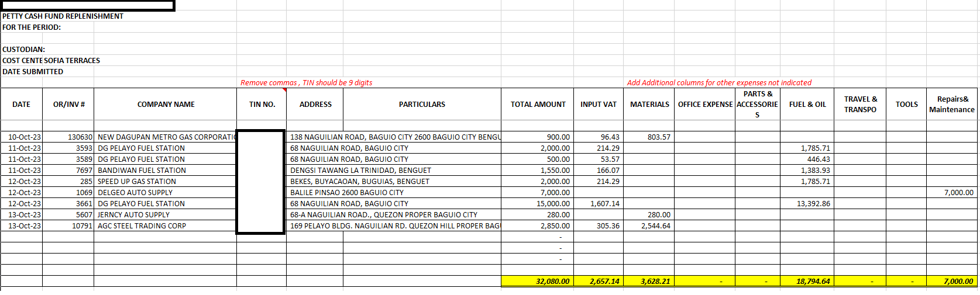Select the 1,785.71 fuel cell for OR 3593
This screenshot has width=980, height=295.
click(x=807, y=148)
